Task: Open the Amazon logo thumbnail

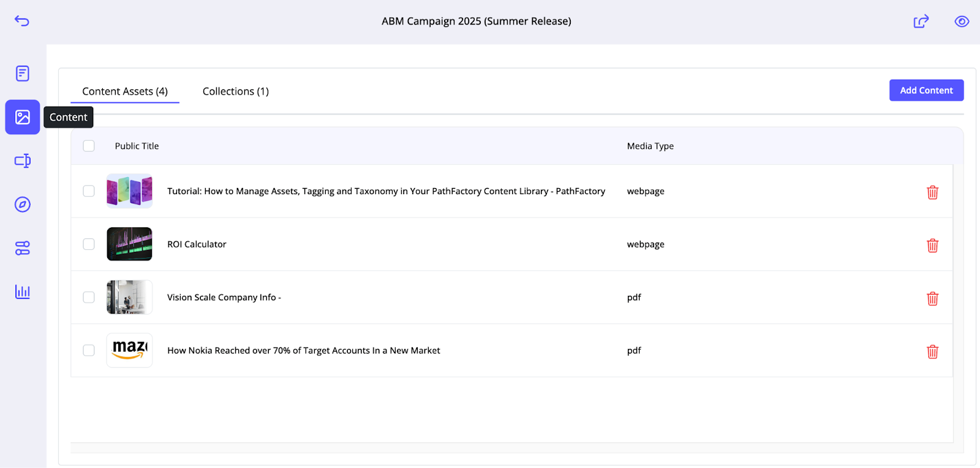Action: (x=129, y=350)
